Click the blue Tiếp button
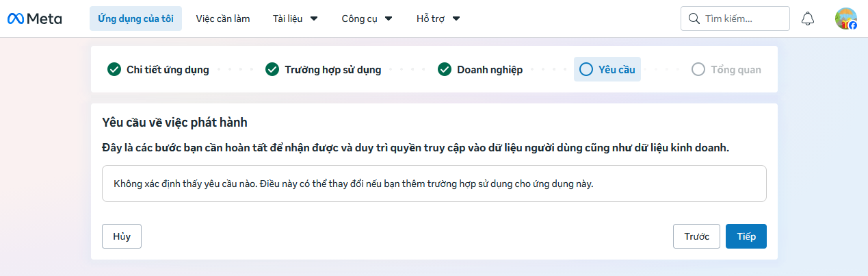This screenshot has width=868, height=276. (x=746, y=236)
